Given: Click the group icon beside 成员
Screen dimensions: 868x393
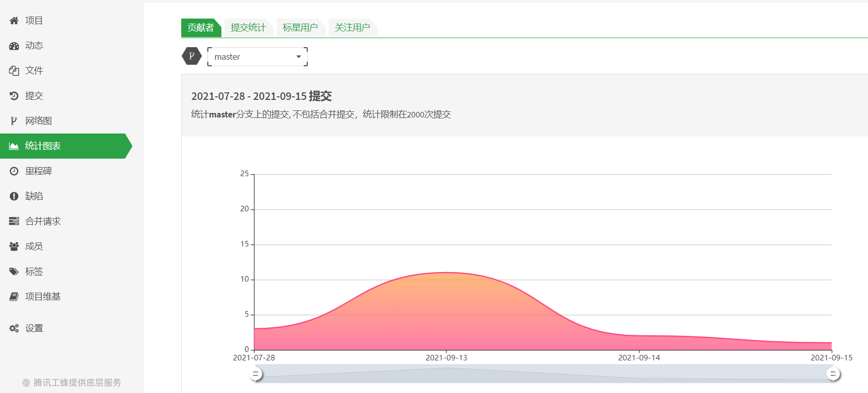Looking at the screenshot, I should click(14, 246).
